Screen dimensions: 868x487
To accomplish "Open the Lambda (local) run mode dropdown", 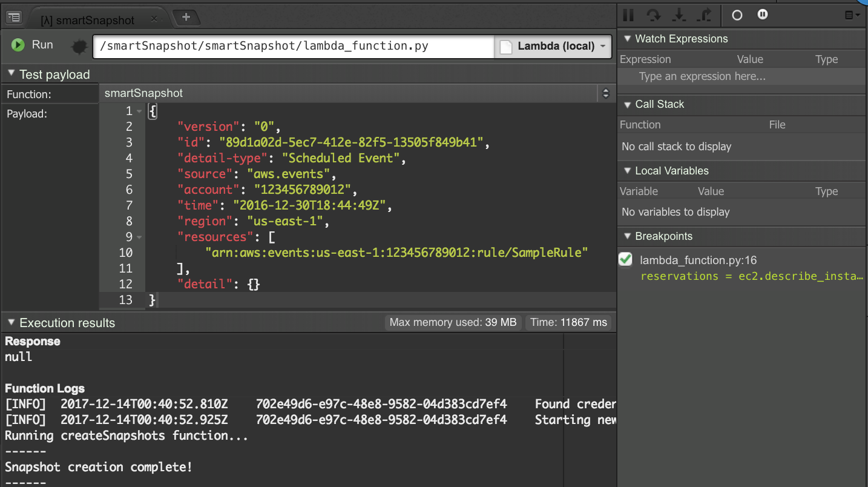I will pos(553,46).
